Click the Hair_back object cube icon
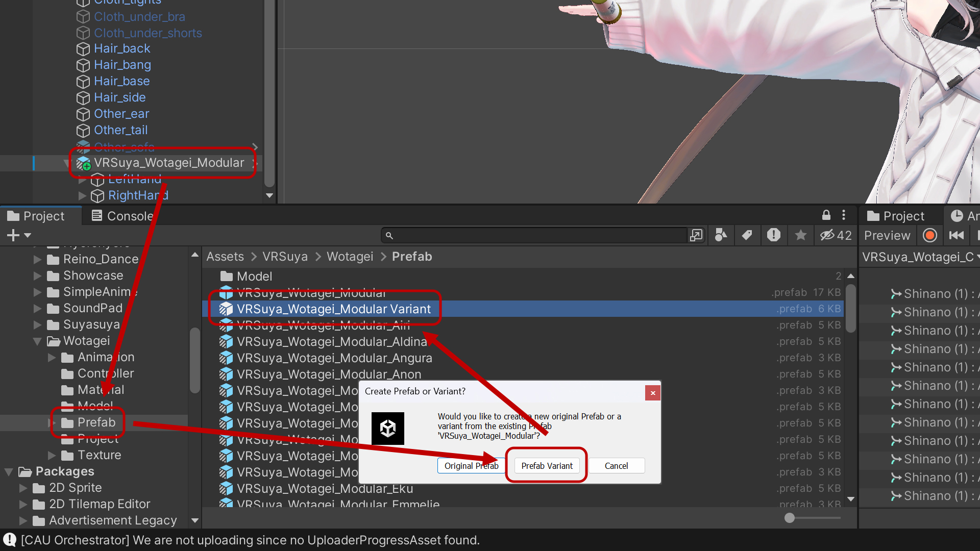 pyautogui.click(x=83, y=49)
